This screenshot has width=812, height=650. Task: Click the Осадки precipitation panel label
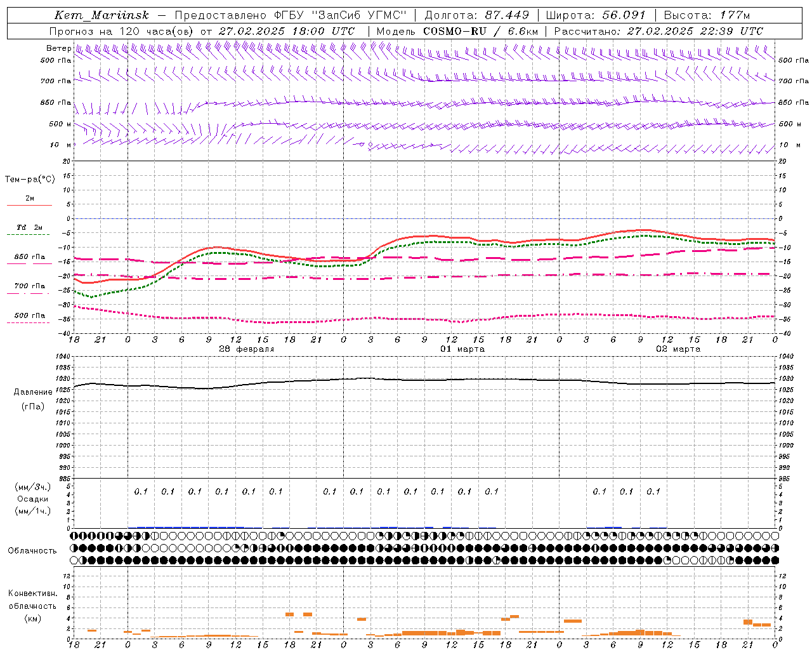[33, 499]
